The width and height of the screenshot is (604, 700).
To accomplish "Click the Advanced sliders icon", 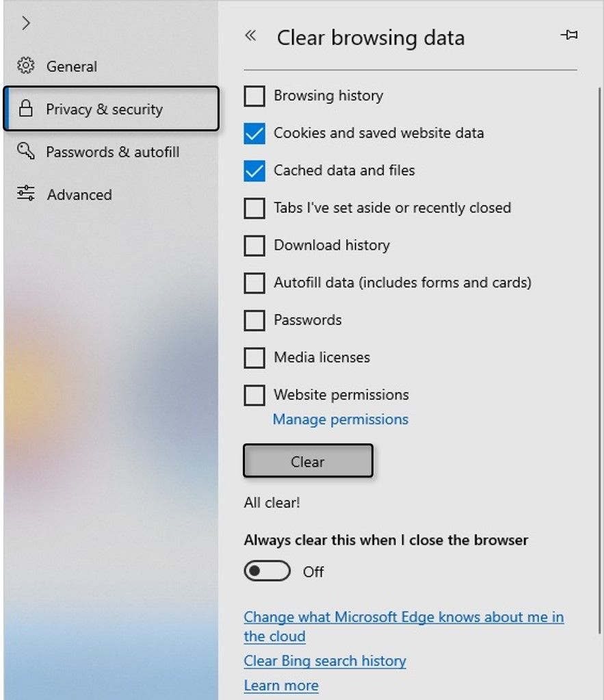I will click(26, 193).
